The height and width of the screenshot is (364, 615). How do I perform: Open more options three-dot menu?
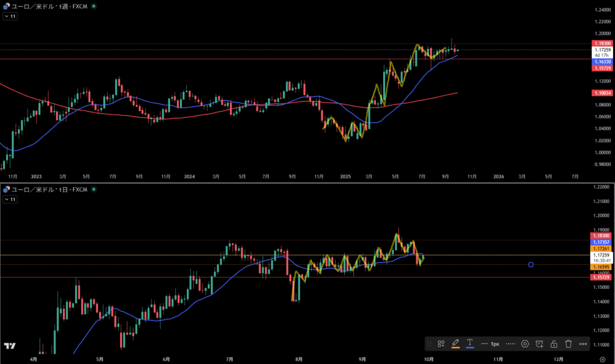coord(583,344)
